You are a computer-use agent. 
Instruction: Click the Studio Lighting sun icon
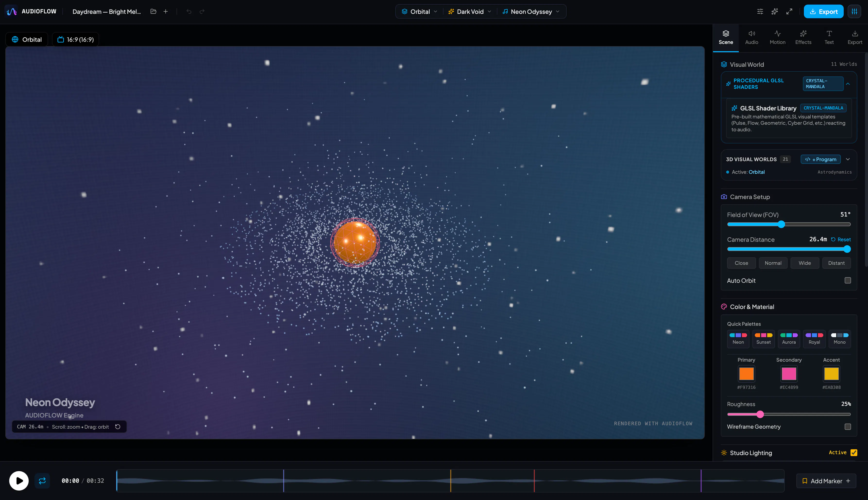[724, 453]
